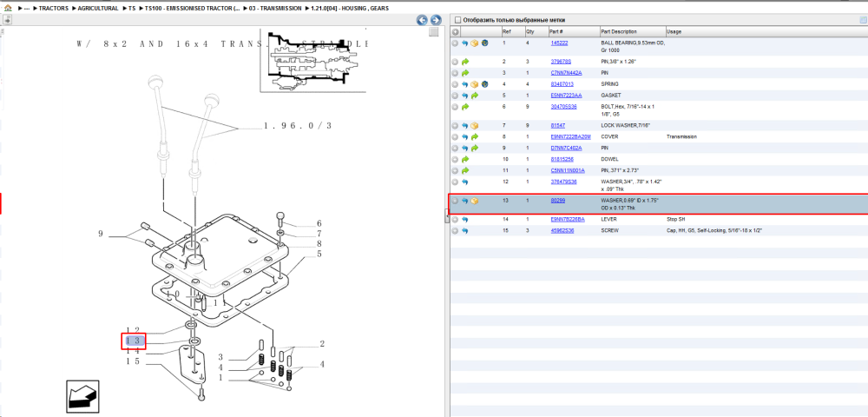Click the previous page blue arrow button
The image size is (868, 417).
click(x=422, y=20)
